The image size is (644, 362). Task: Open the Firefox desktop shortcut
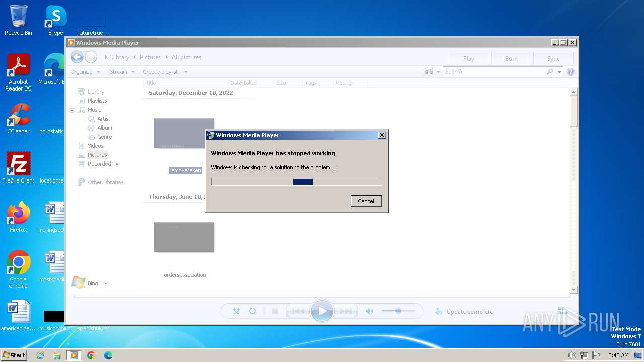(18, 217)
